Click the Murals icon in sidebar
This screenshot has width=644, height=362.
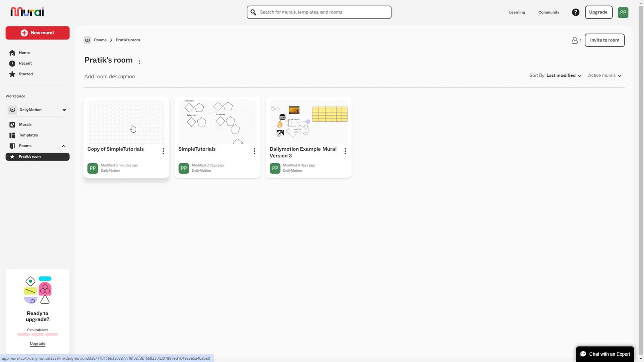tap(12, 125)
